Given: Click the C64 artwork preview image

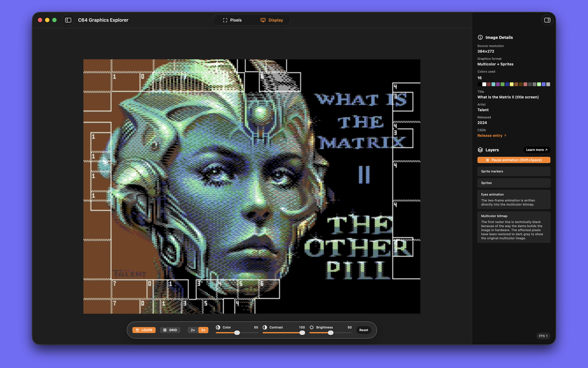Looking at the screenshot, I should click(252, 186).
